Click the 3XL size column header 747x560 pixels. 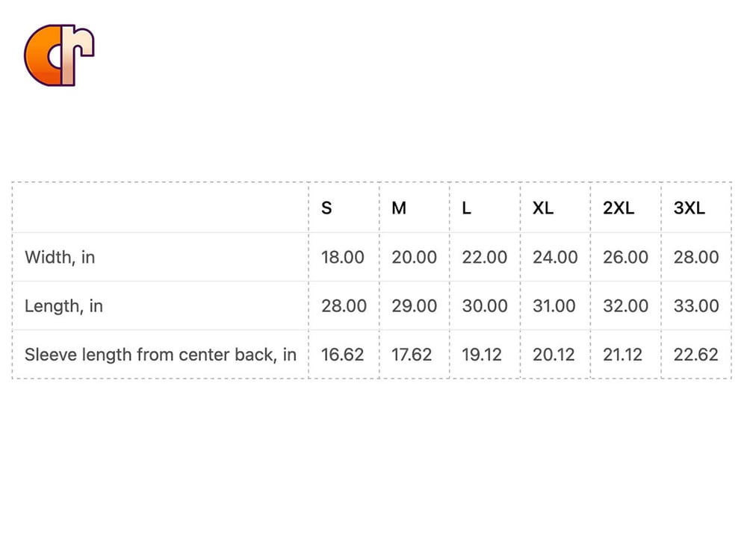[689, 208]
